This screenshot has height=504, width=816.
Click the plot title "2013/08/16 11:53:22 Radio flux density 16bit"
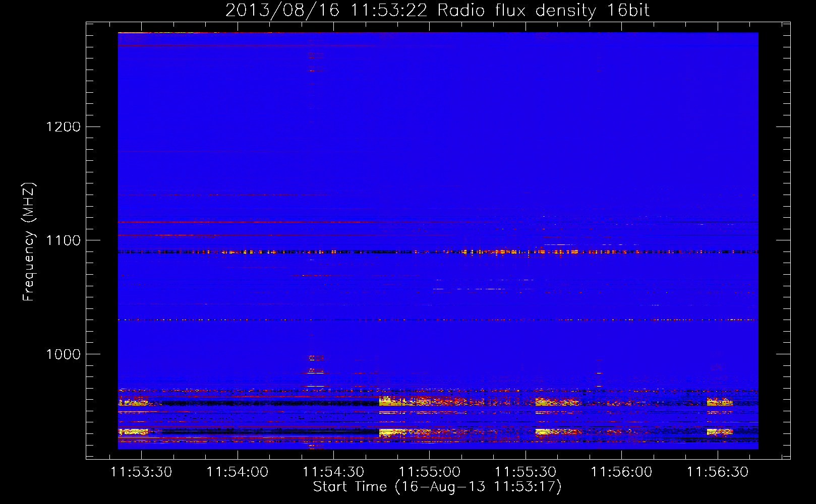click(437, 11)
